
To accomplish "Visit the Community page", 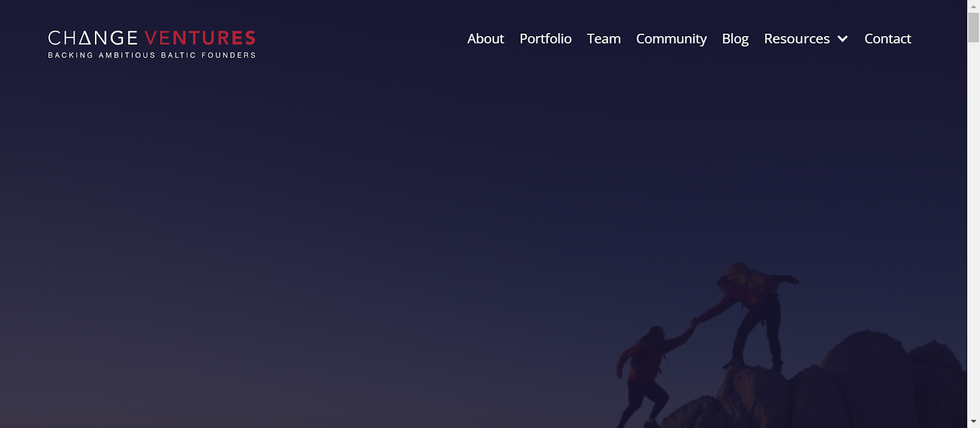I will pyautogui.click(x=671, y=39).
